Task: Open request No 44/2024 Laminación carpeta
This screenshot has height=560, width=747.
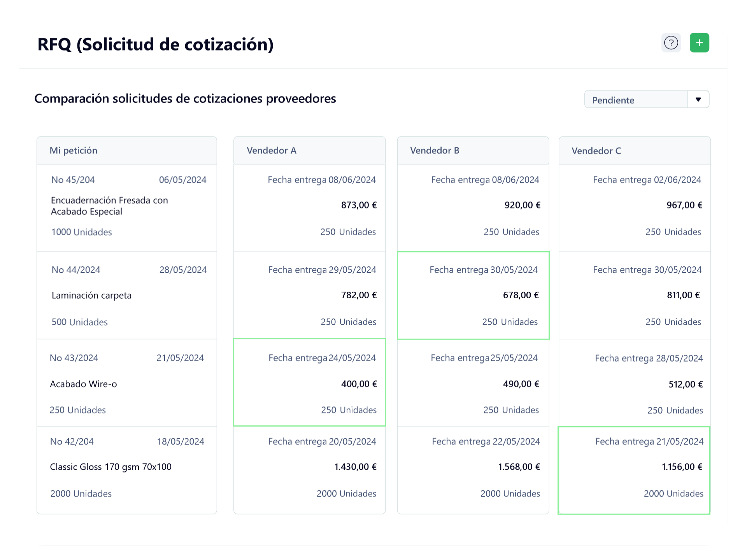Action: point(127,296)
